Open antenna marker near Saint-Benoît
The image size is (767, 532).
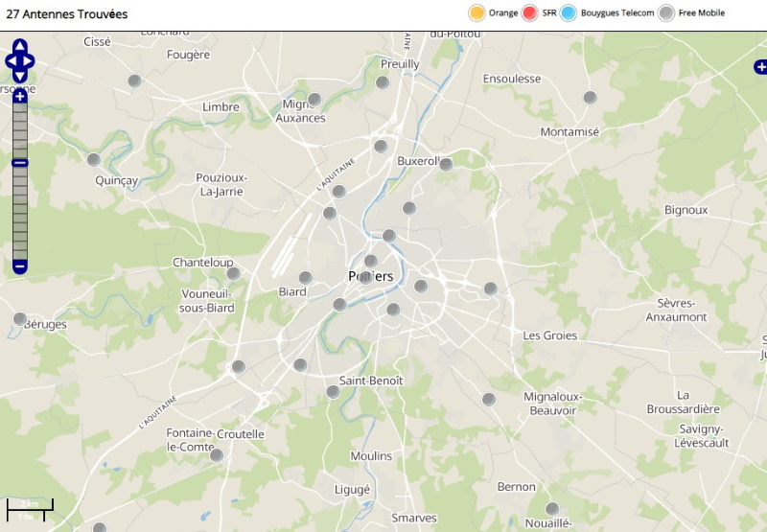[333, 392]
